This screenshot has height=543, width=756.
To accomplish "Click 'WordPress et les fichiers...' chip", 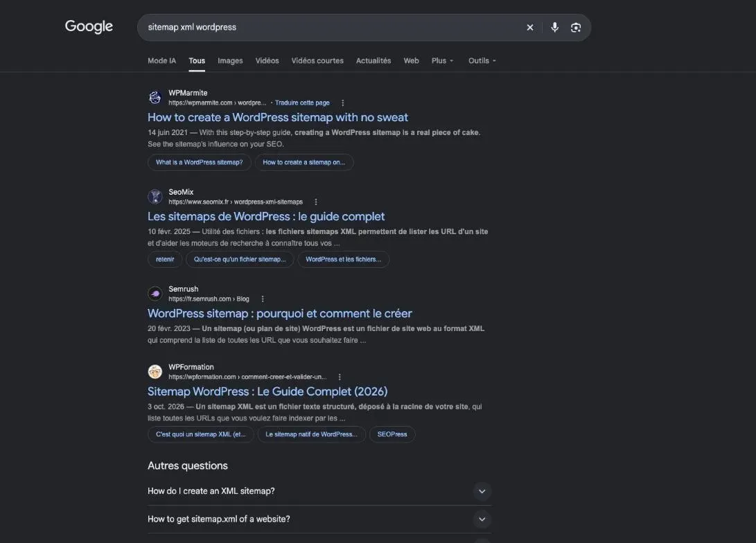I will coord(343,259).
